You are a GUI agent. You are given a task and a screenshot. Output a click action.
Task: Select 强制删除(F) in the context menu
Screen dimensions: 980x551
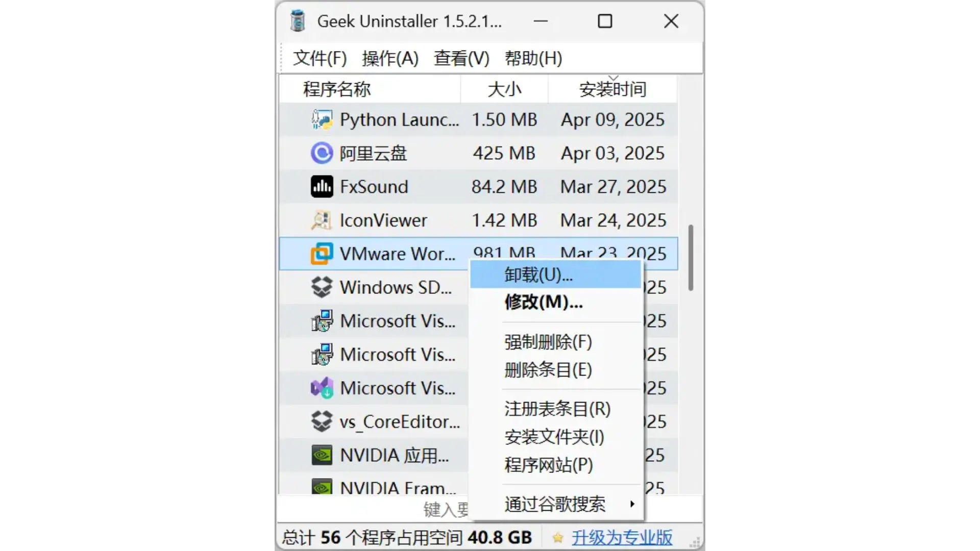pyautogui.click(x=555, y=342)
